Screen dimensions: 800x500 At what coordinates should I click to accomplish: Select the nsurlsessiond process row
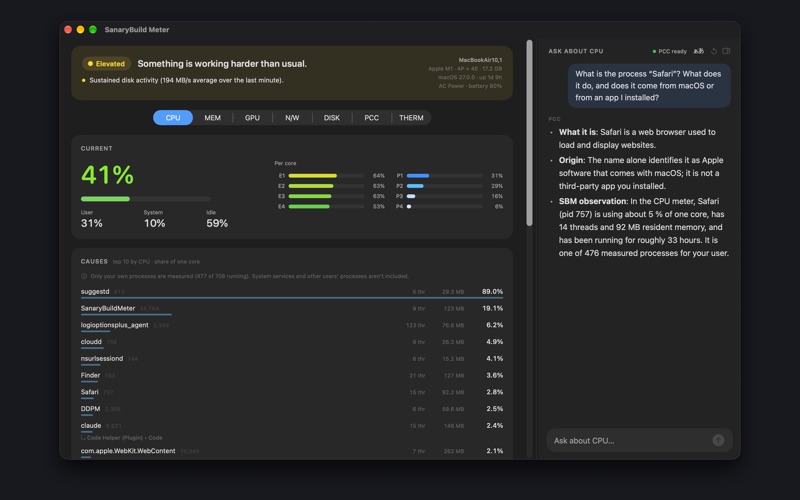pos(292,359)
